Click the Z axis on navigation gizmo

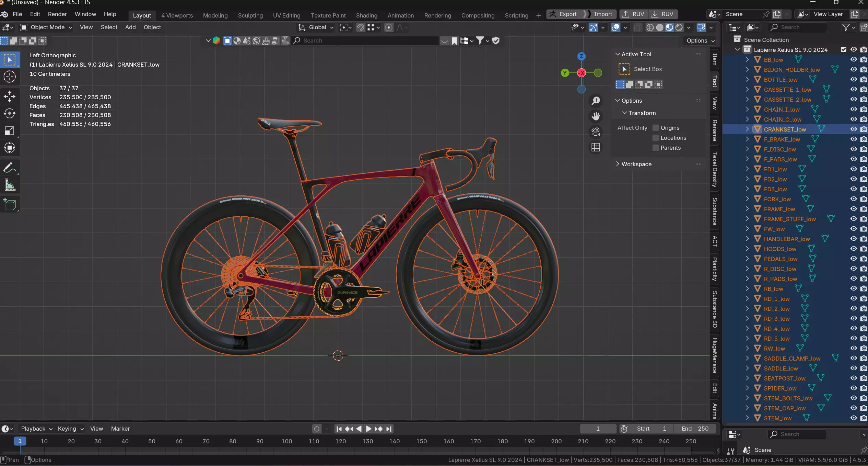click(581, 56)
